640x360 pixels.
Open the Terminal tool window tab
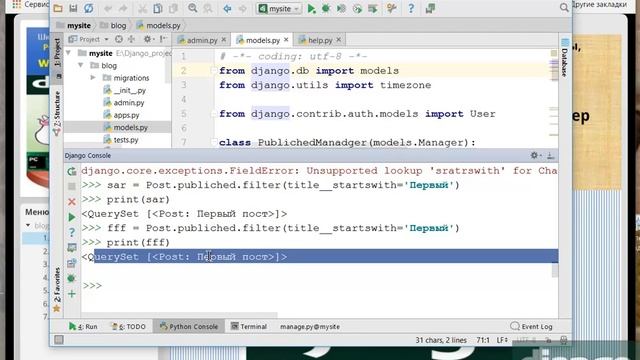tap(249, 327)
